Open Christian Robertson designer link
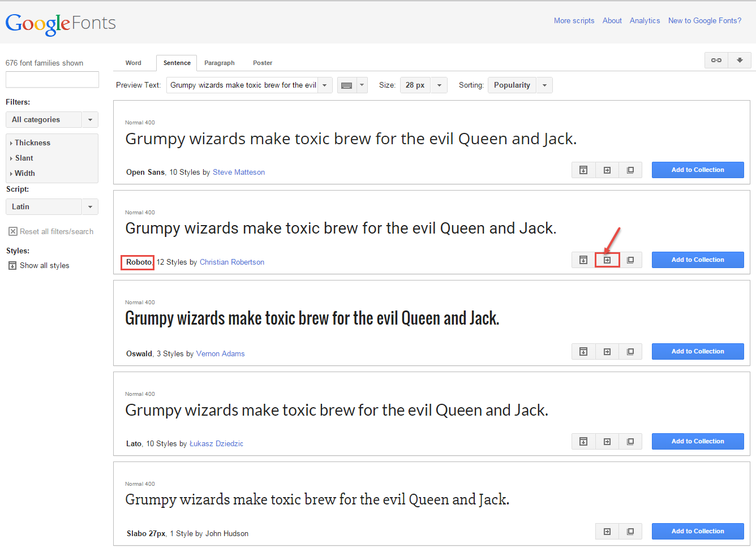This screenshot has height=548, width=756. [232, 262]
